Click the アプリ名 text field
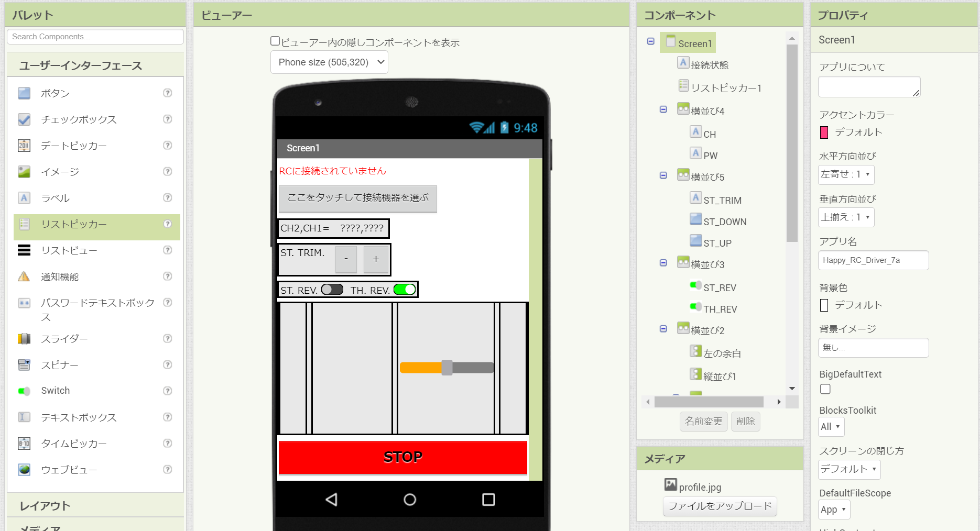Screen dimensions: 980x531 [x=873, y=260]
